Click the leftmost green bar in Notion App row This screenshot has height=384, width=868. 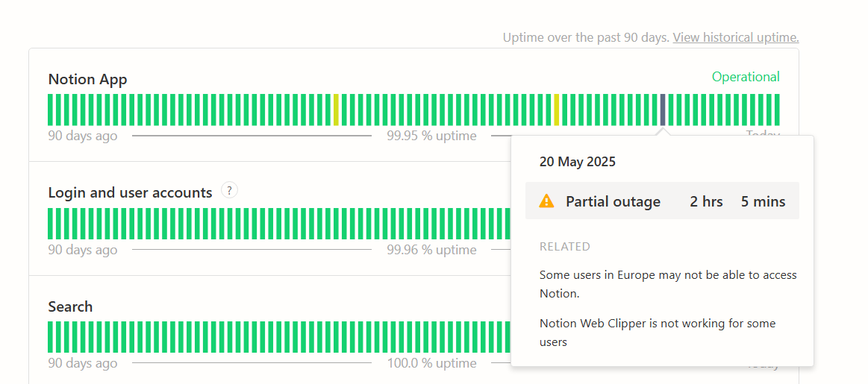click(x=51, y=110)
